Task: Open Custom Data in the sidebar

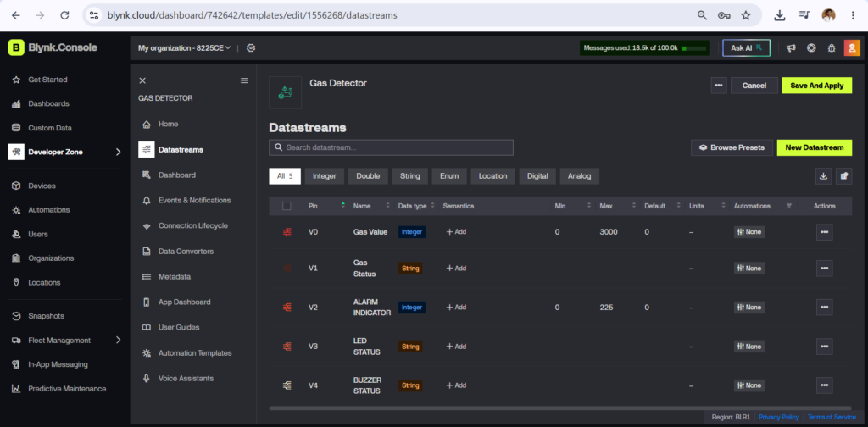Action: click(42, 128)
